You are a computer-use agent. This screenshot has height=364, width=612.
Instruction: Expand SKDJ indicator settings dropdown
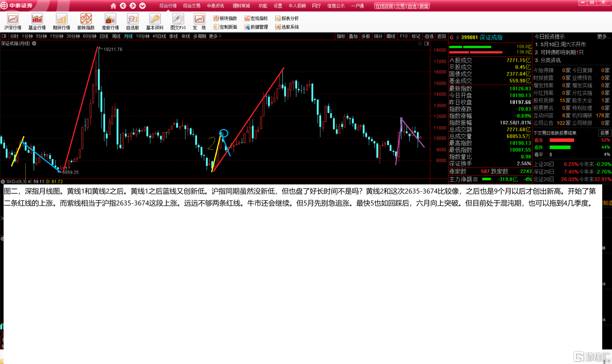(x=3, y=182)
